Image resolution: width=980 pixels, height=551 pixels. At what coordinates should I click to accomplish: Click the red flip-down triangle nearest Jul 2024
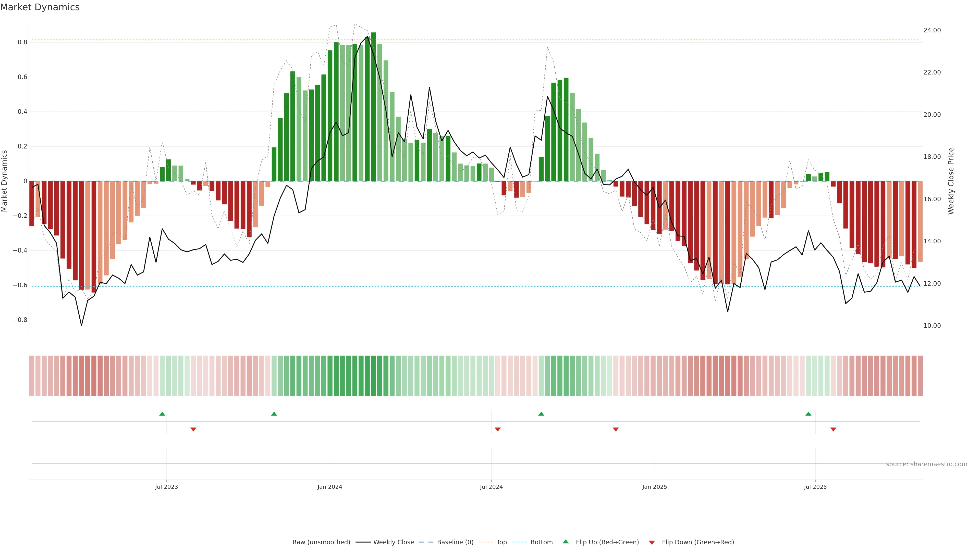[x=498, y=429]
